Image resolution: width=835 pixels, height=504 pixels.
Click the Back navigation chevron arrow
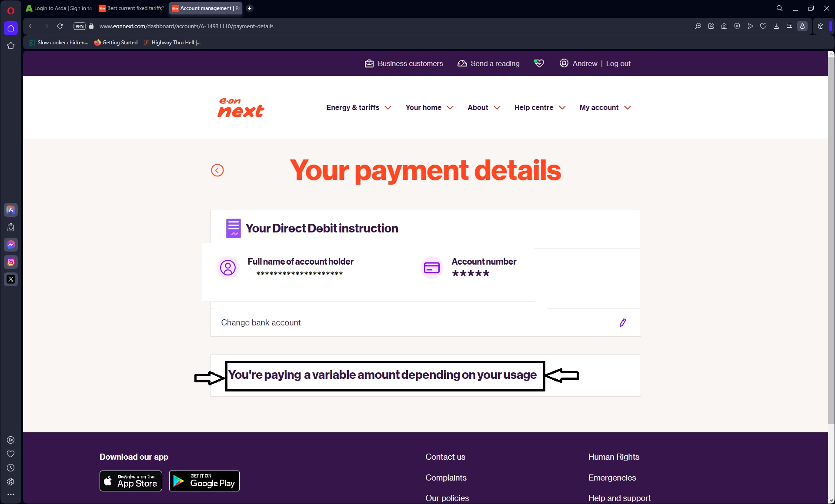click(217, 170)
